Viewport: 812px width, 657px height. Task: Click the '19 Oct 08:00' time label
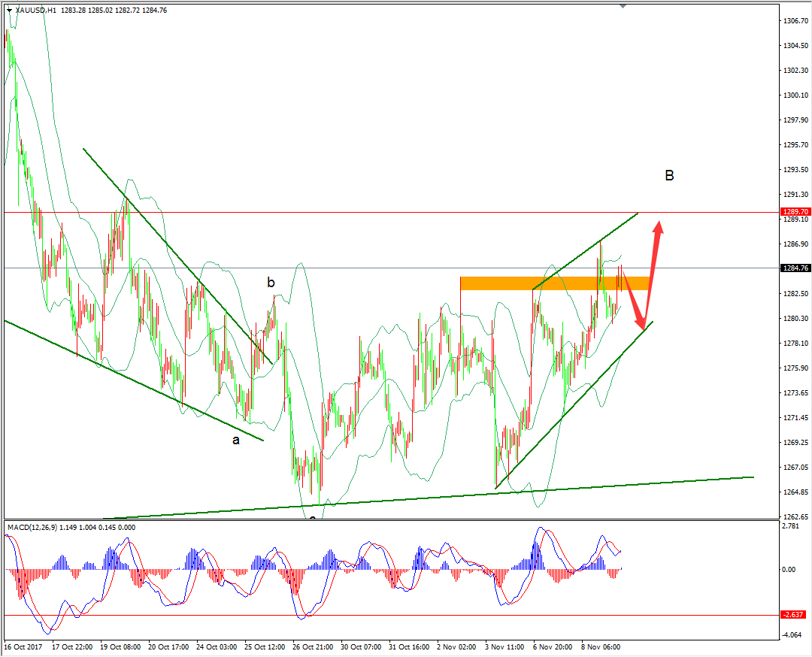coord(120,647)
